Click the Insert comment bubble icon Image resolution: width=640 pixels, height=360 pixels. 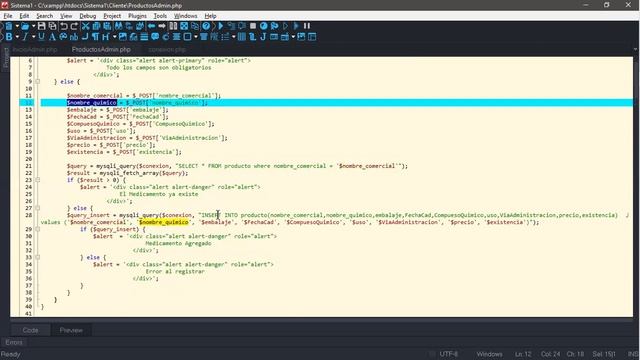click(155, 37)
